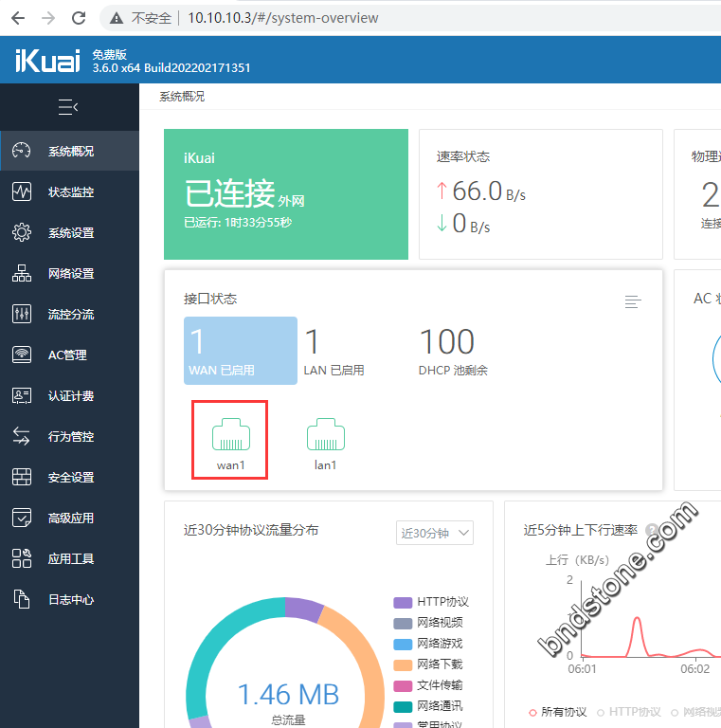Click the 网络设置 topology icon
The image size is (721, 728).
[22, 273]
